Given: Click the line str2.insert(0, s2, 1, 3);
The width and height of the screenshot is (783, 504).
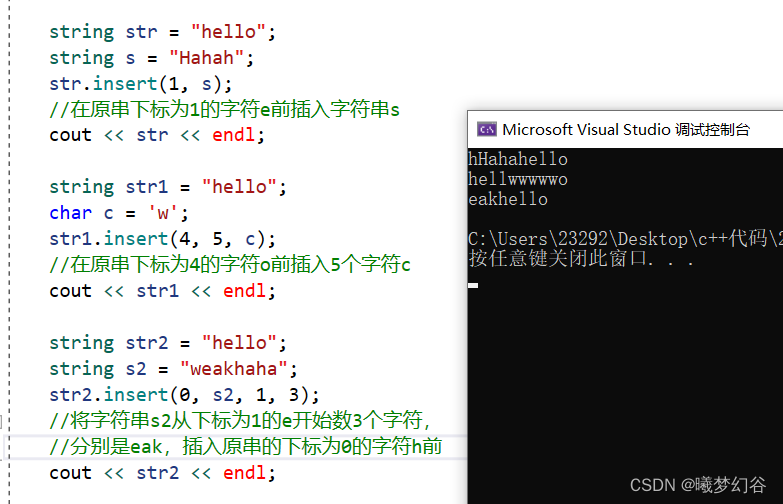Looking at the screenshot, I should pos(184,395).
